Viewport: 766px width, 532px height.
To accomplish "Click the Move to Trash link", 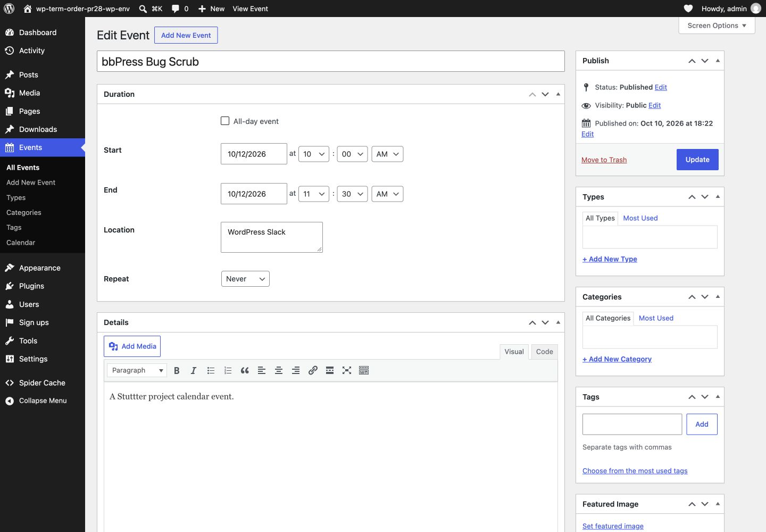I will pos(604,160).
